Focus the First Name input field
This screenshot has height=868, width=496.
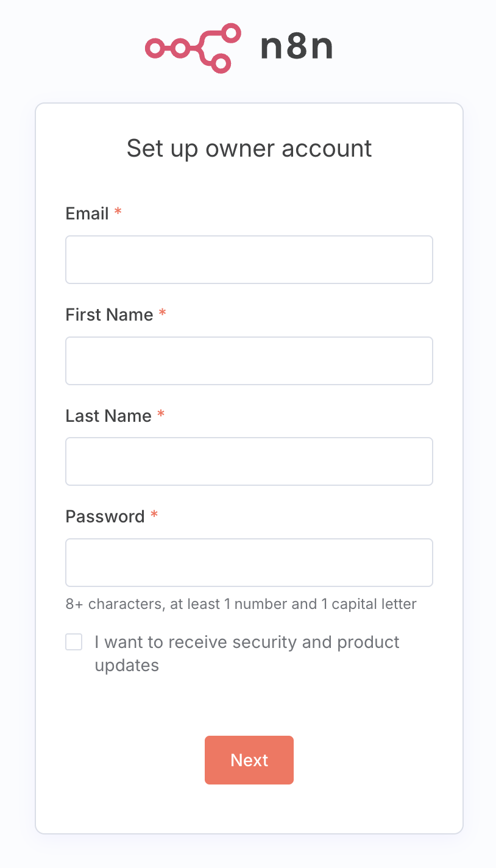click(x=249, y=361)
